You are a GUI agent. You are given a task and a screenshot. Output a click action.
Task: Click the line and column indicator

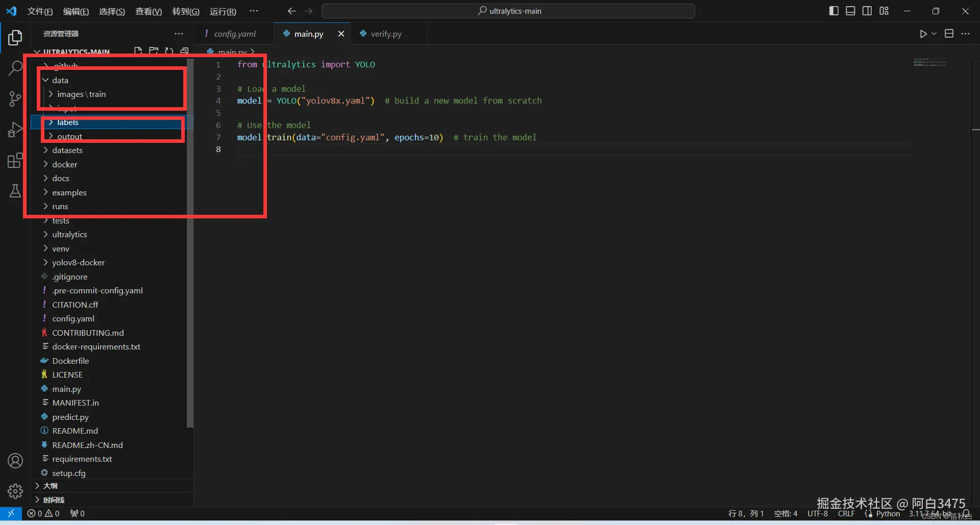tap(746, 514)
